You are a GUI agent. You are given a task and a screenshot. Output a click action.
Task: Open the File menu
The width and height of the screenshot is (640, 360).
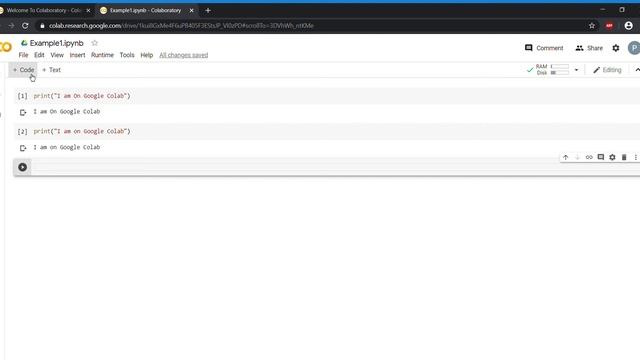23,55
